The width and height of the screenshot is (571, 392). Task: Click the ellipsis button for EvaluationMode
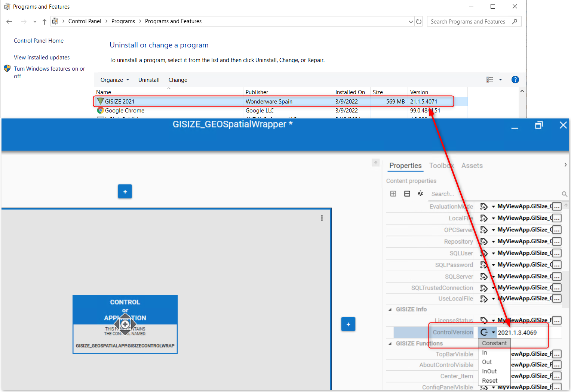click(x=557, y=207)
